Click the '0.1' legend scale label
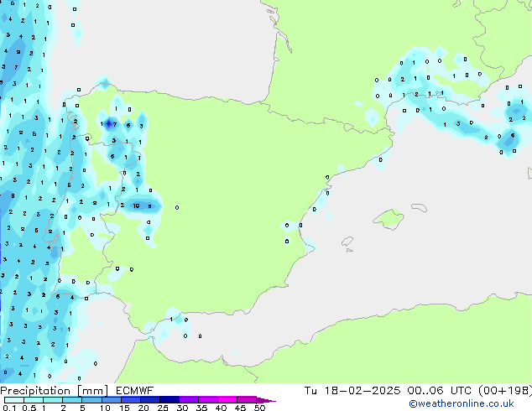This screenshot has height=411, width=532. (9, 408)
